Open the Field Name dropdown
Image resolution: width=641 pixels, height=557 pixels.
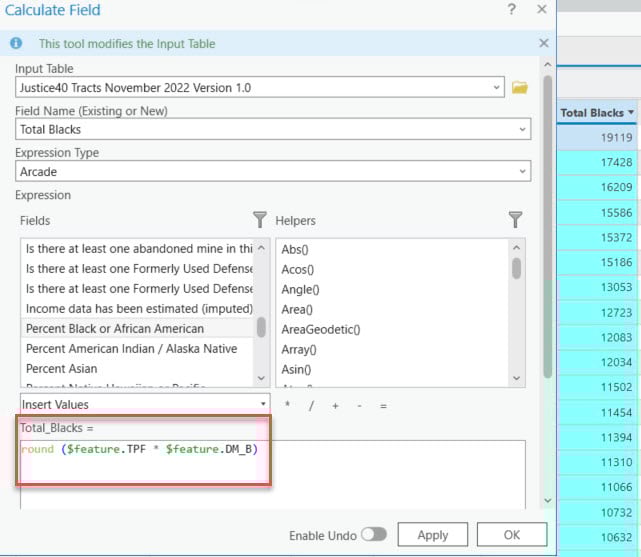(x=522, y=129)
